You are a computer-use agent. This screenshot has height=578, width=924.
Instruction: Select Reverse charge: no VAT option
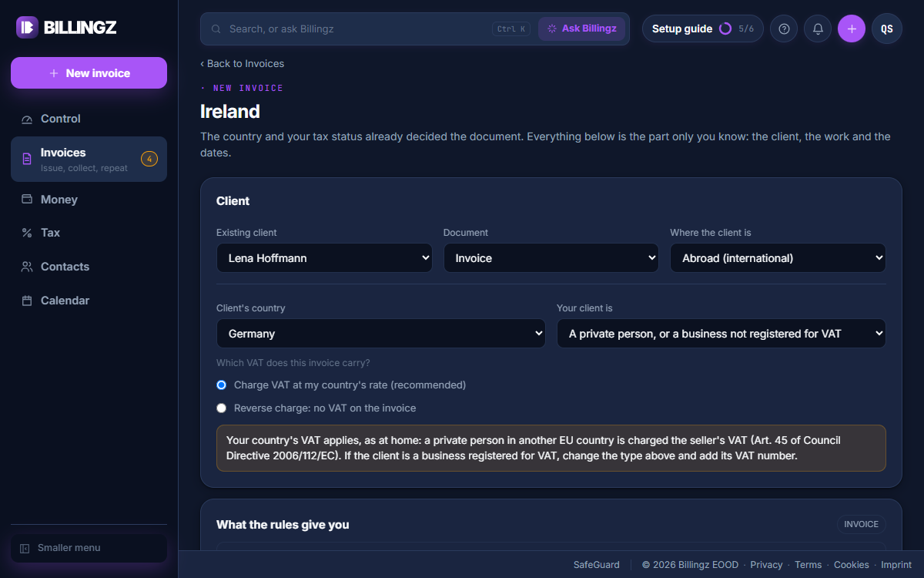(222, 408)
